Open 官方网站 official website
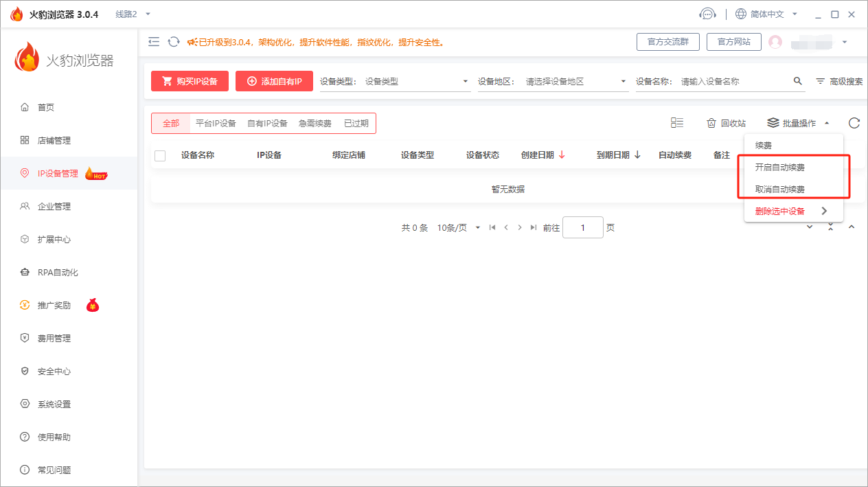The height and width of the screenshot is (487, 868). 735,41
